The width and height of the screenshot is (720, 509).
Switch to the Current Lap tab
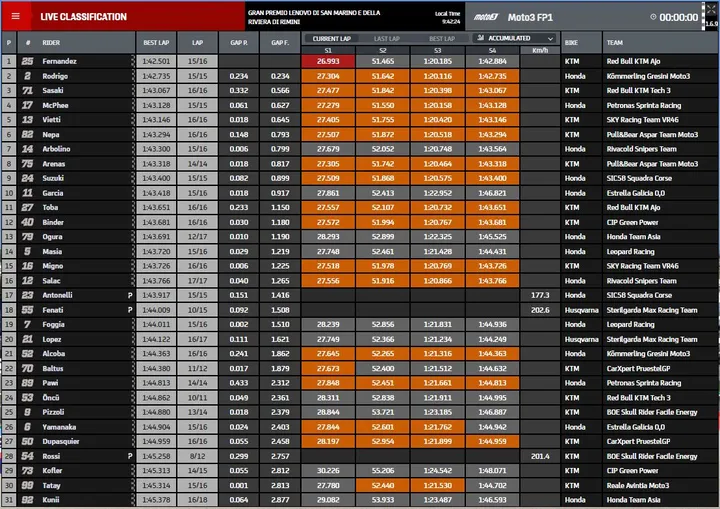tap(332, 39)
